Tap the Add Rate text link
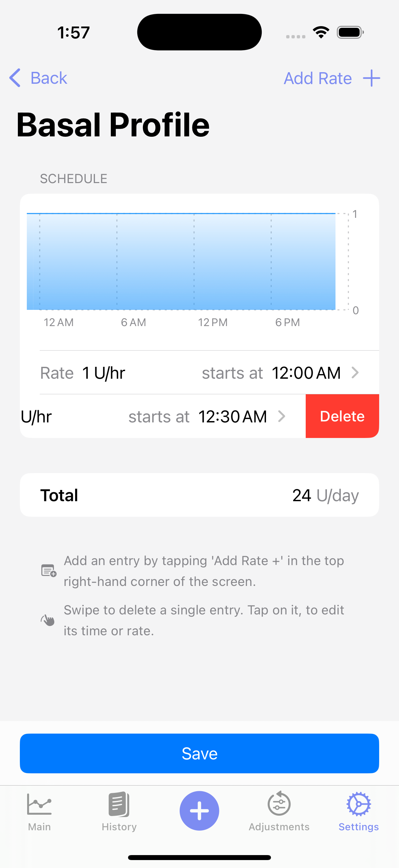Screen dimensions: 399x868 click(x=318, y=78)
